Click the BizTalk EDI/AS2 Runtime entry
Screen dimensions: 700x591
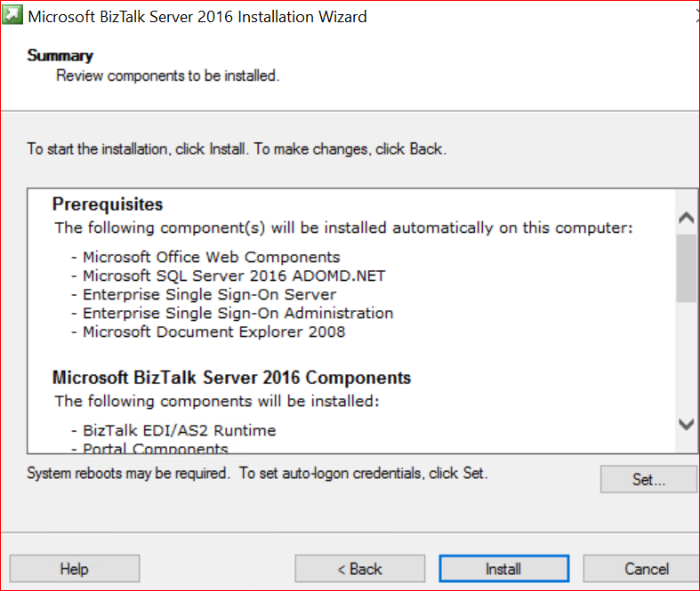[179, 430]
